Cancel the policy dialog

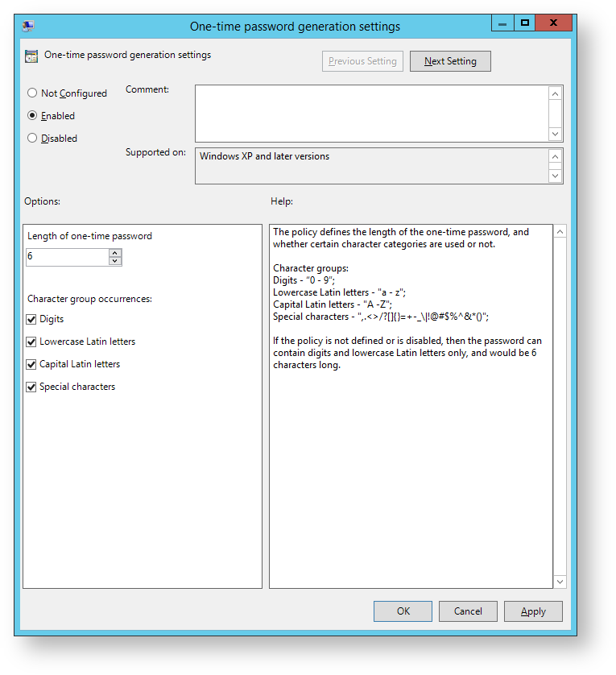tap(468, 611)
